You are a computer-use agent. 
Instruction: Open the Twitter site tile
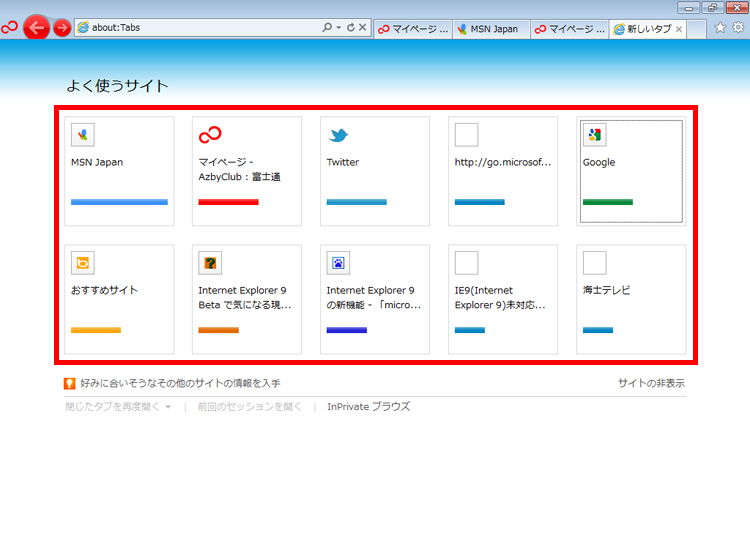coord(375,171)
